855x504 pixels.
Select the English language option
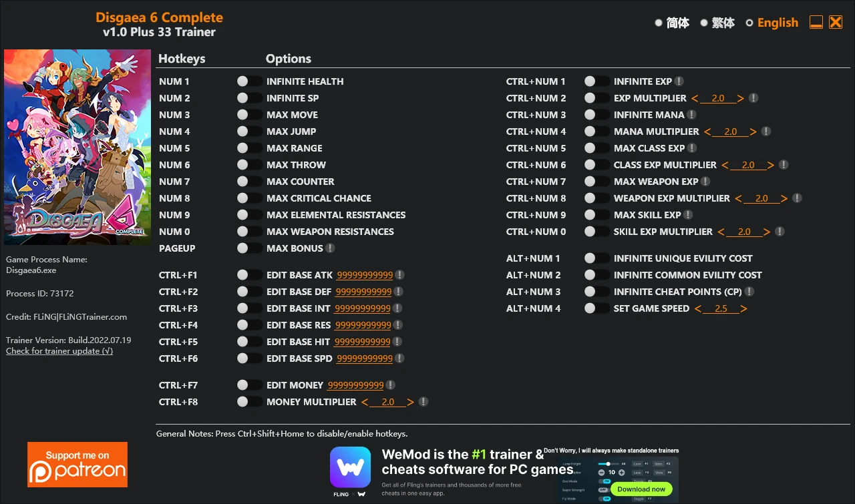coord(772,23)
